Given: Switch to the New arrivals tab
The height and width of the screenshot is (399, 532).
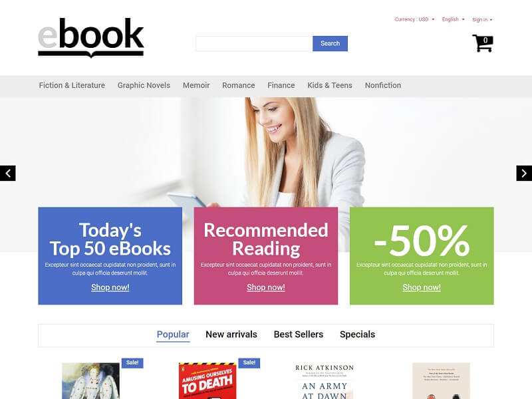Looking at the screenshot, I should pyautogui.click(x=231, y=334).
